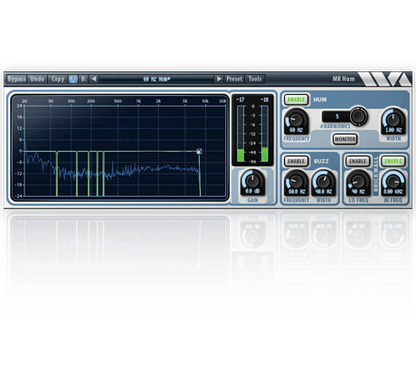Toggle the Buzz Enable button

point(296,161)
